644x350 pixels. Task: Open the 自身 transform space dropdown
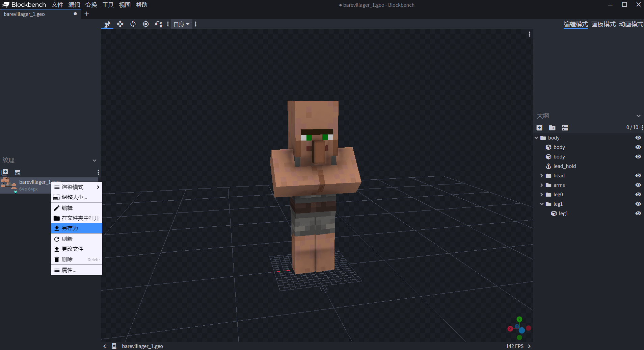tap(182, 24)
